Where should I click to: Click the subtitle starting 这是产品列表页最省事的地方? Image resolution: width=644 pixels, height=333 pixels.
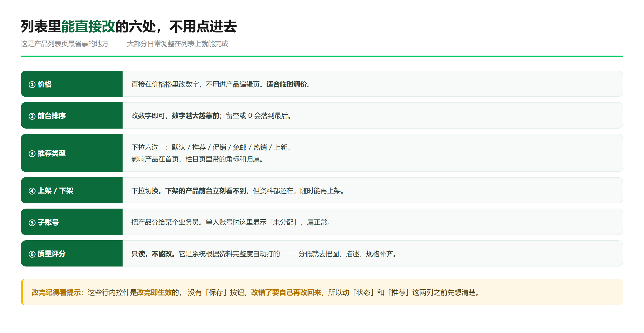(x=124, y=44)
